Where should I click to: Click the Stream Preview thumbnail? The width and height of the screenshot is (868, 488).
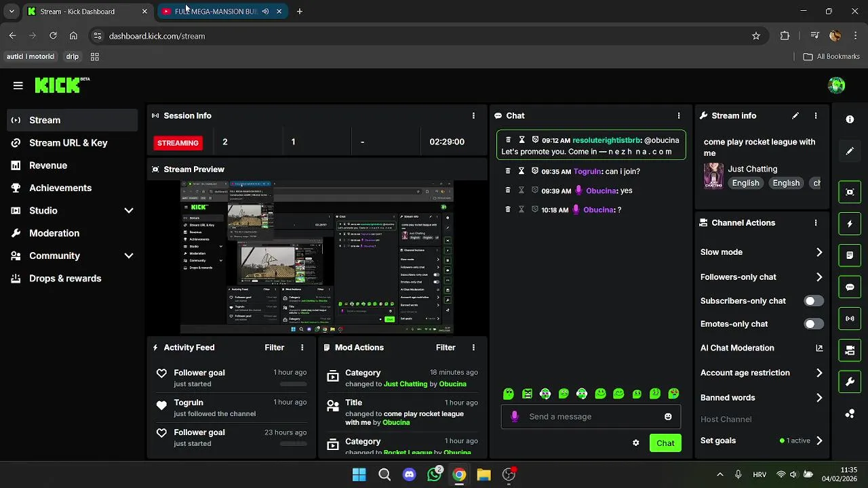(x=317, y=257)
